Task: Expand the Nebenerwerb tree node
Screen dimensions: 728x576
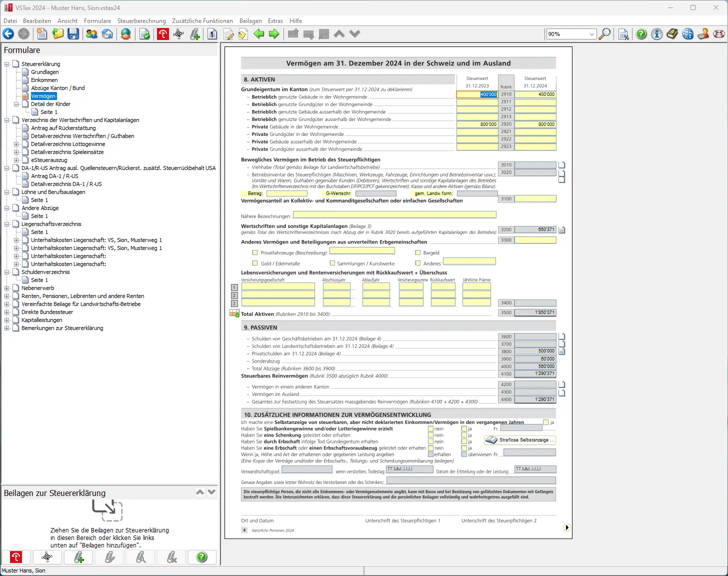Action: pos(7,288)
